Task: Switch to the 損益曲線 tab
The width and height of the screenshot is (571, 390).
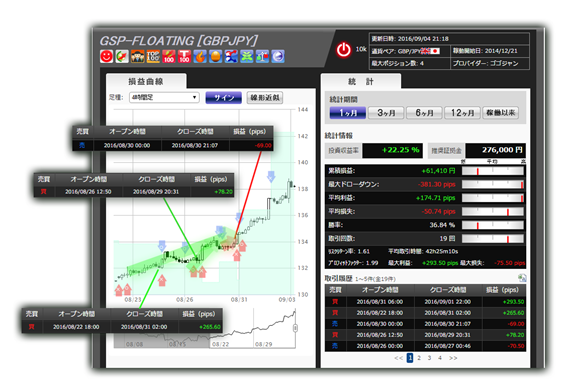Action: (146, 81)
